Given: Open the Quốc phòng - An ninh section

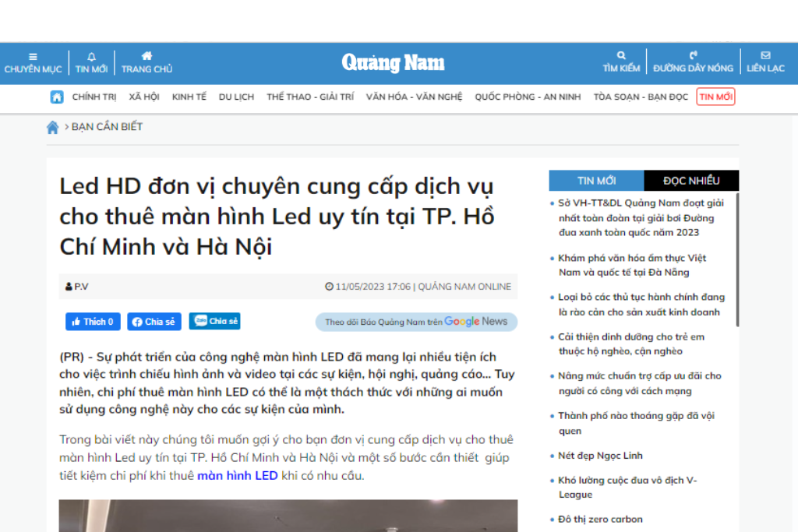Looking at the screenshot, I should click(x=528, y=97).
